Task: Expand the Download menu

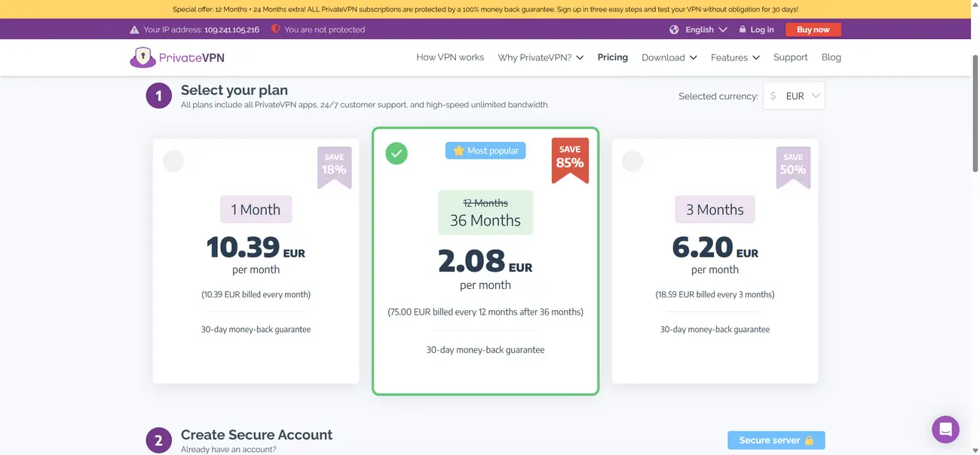Action: (669, 57)
